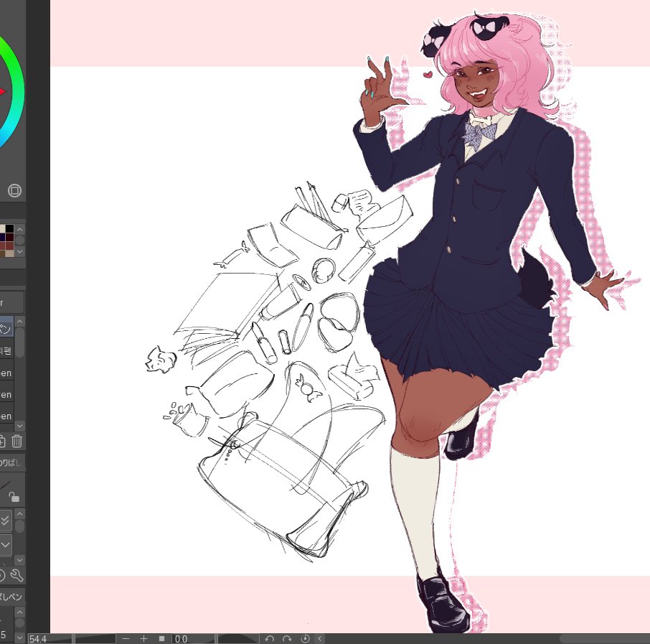Click the canvas horizontal scrollbar at bottom right
650x644 pixels.
605,639
